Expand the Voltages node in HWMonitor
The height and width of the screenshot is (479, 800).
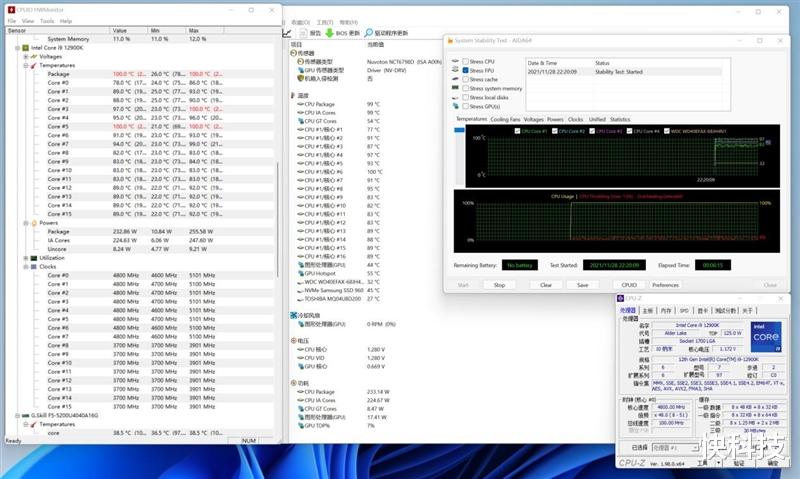(x=26, y=57)
